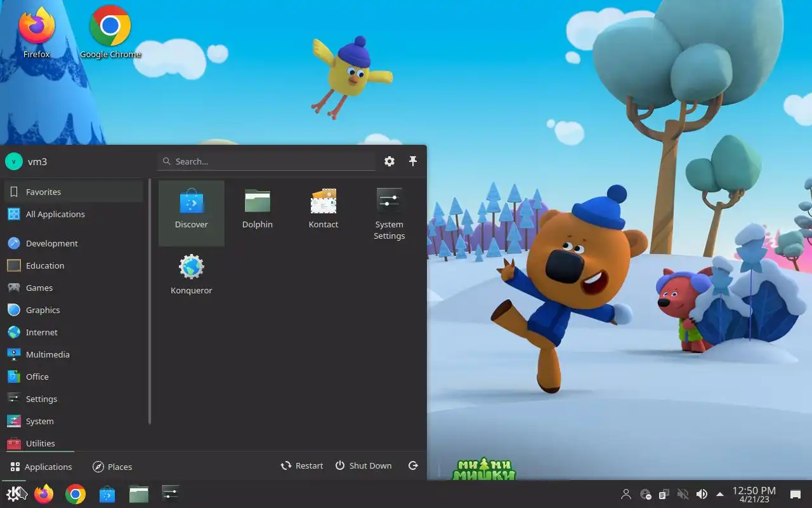Open the Office category
Image resolution: width=812 pixels, height=508 pixels.
74,377
